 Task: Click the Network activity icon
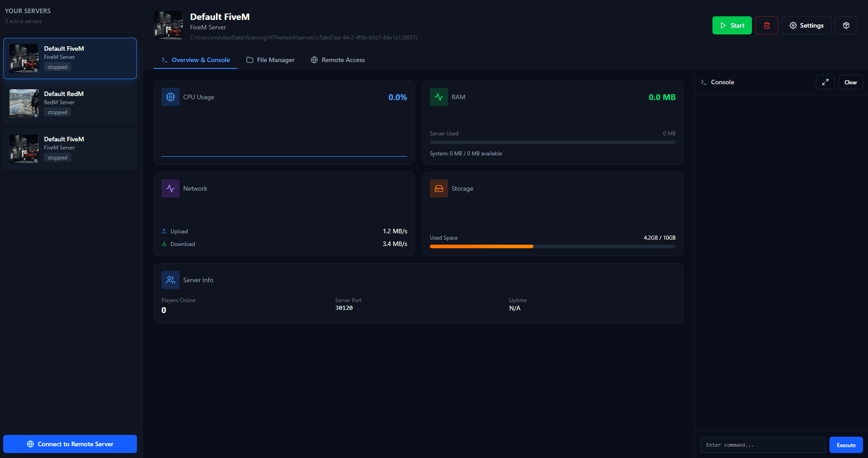tap(170, 188)
